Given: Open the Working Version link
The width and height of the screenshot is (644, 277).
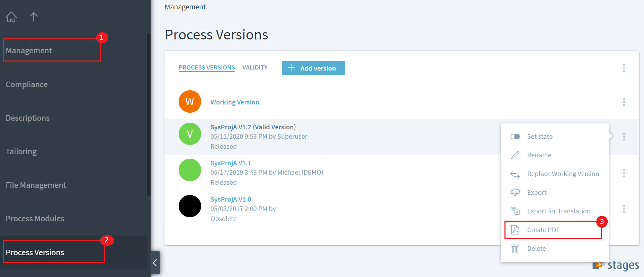Looking at the screenshot, I should coord(235,102).
